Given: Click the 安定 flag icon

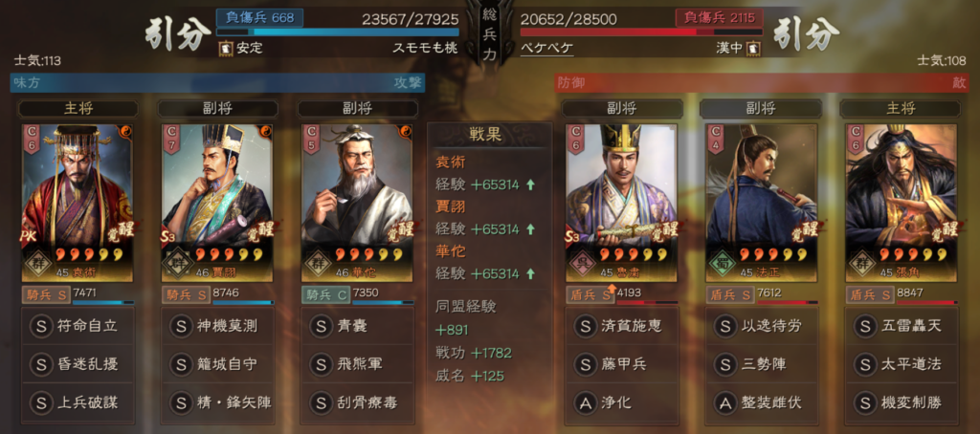Looking at the screenshot, I should tap(226, 48).
